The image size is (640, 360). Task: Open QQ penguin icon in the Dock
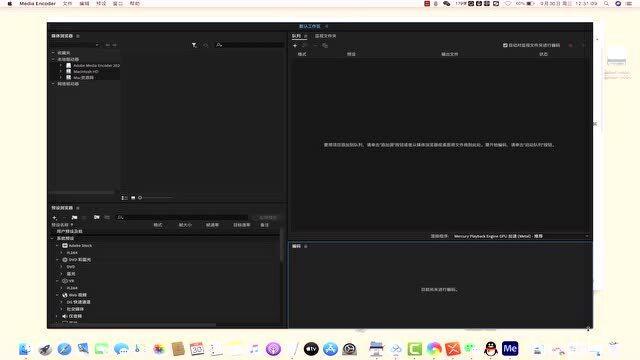tap(491, 349)
